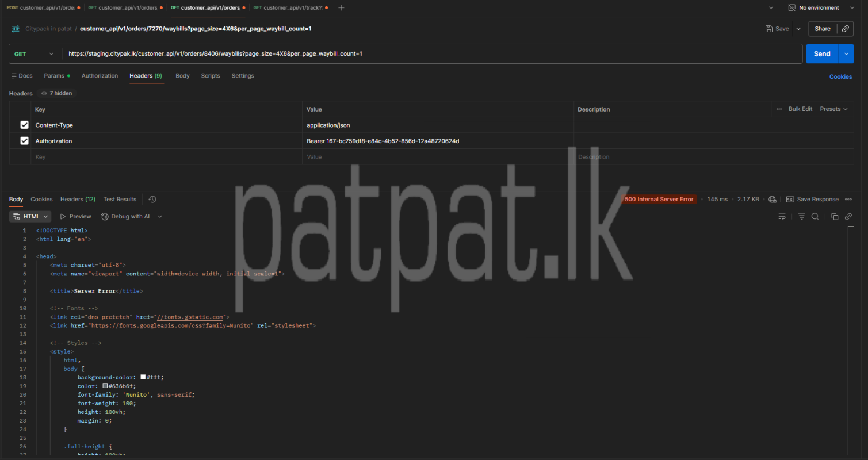Click the link icon in response toolbar
The width and height of the screenshot is (868, 460).
pos(848,217)
